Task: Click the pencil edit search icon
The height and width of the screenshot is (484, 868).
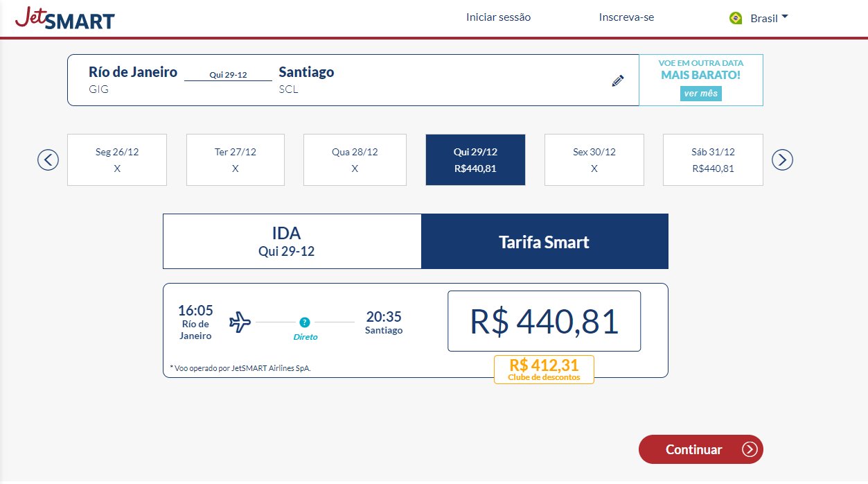Action: pyautogui.click(x=618, y=80)
